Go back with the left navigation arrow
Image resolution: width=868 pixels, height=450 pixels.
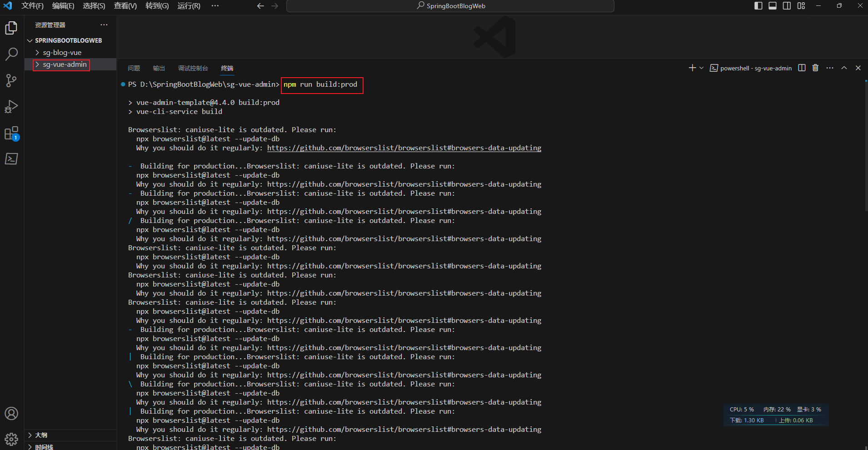260,6
